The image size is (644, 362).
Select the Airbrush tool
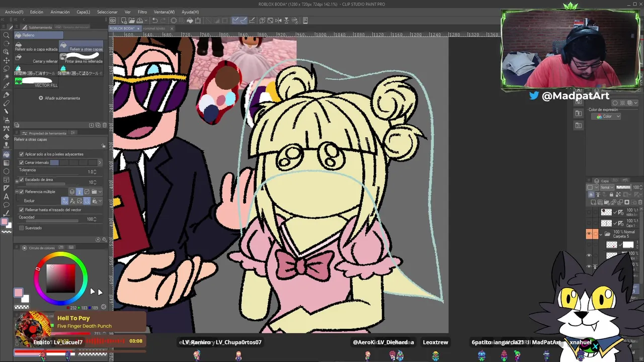tap(7, 121)
